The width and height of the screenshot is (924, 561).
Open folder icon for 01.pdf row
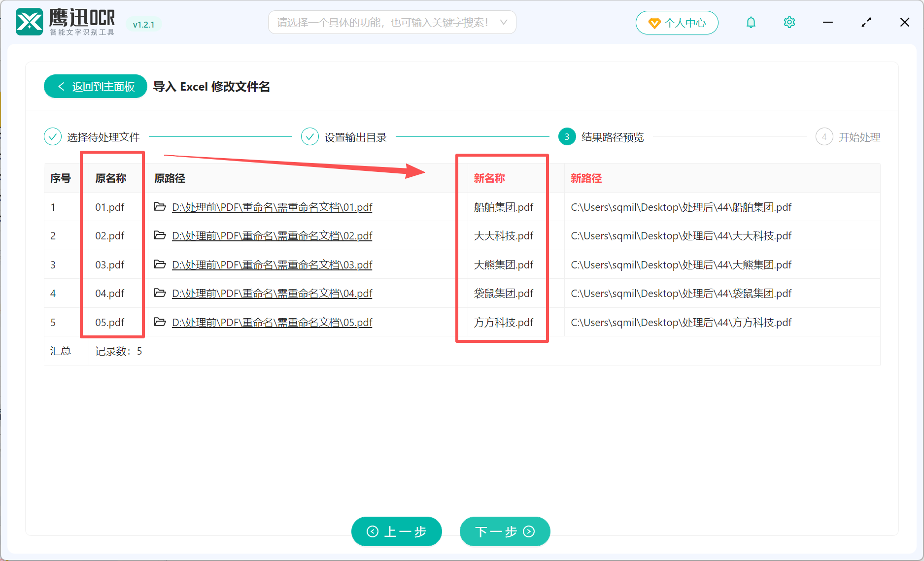click(160, 206)
